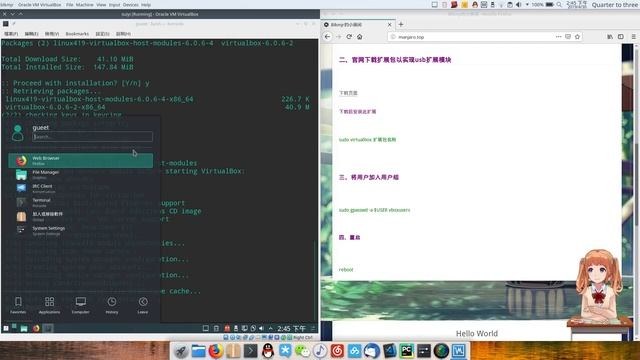Image resolution: width=640 pixels, height=360 pixels.
Task: Open Firefox Library icon
Action: coord(610,37)
